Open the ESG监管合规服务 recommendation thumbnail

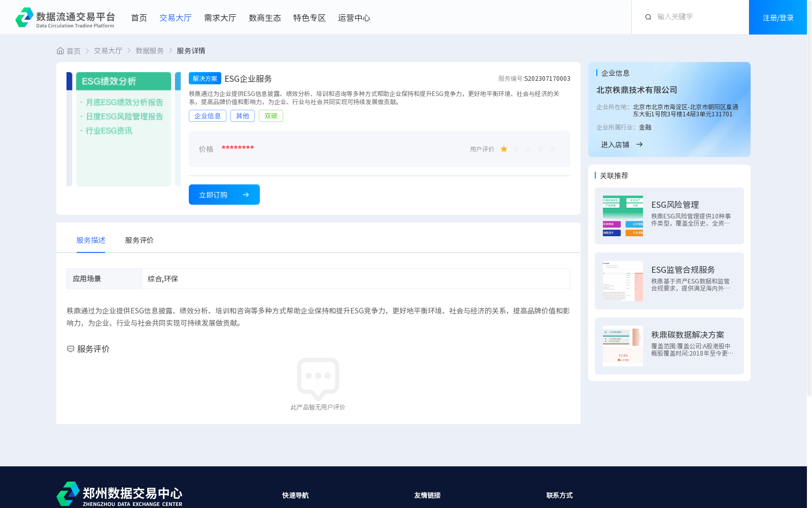(x=623, y=281)
